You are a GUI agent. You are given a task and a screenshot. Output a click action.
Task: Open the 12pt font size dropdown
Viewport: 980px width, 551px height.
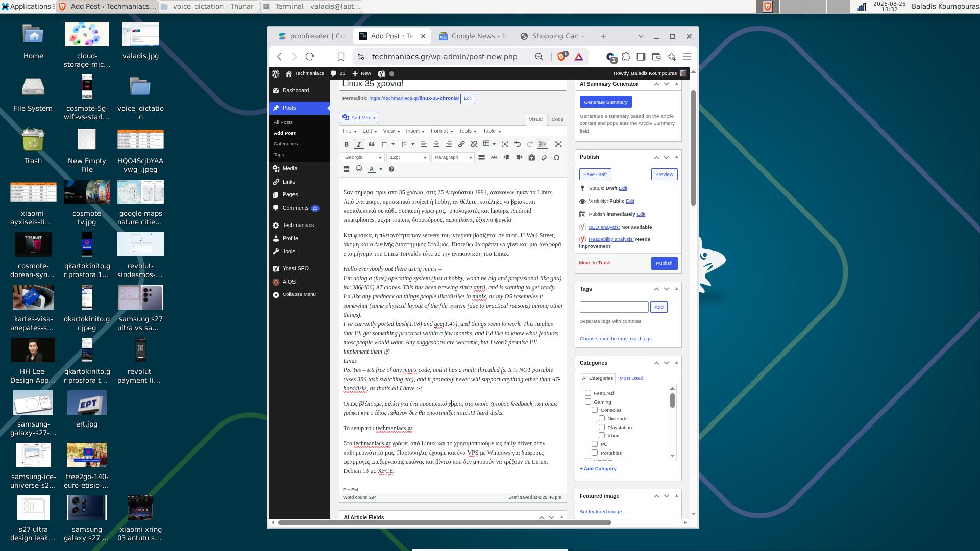[x=407, y=157]
